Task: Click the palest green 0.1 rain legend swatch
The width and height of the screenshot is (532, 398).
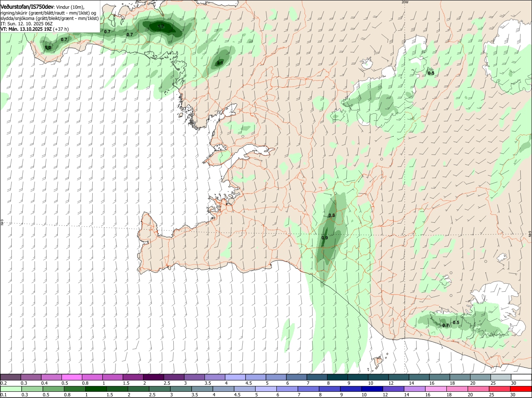Action: click(11, 389)
